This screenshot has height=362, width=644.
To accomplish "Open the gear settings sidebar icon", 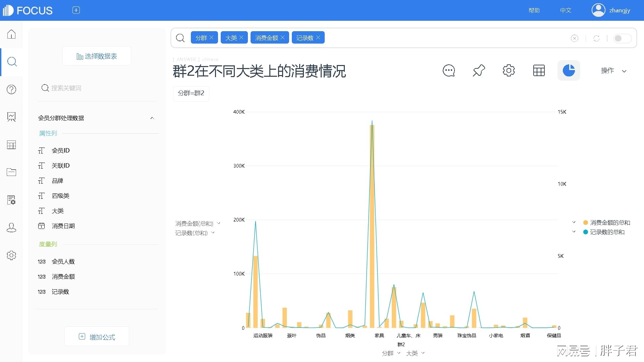I will pyautogui.click(x=11, y=255).
